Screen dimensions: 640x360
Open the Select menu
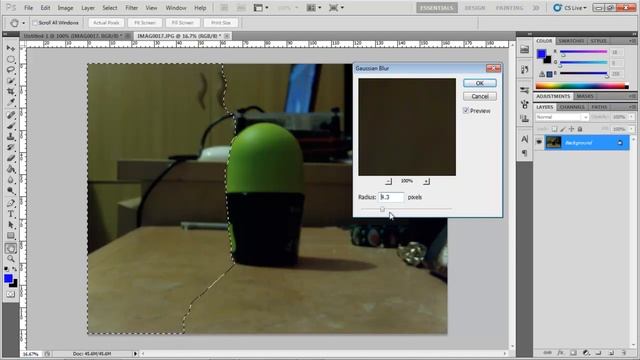(x=109, y=8)
